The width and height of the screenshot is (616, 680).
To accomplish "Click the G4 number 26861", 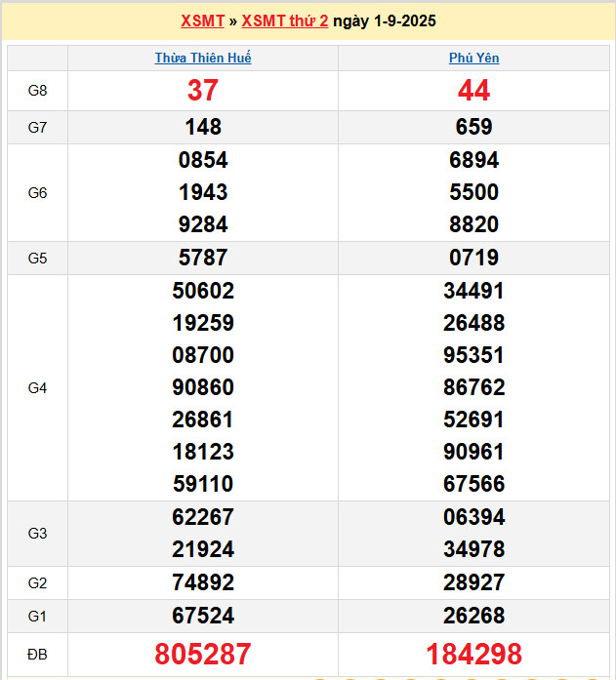I will (203, 420).
